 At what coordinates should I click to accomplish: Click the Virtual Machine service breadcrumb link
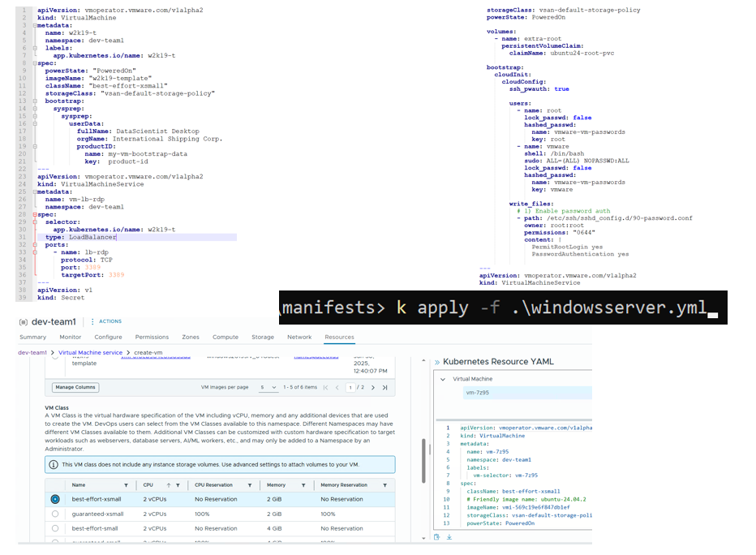pos(91,353)
